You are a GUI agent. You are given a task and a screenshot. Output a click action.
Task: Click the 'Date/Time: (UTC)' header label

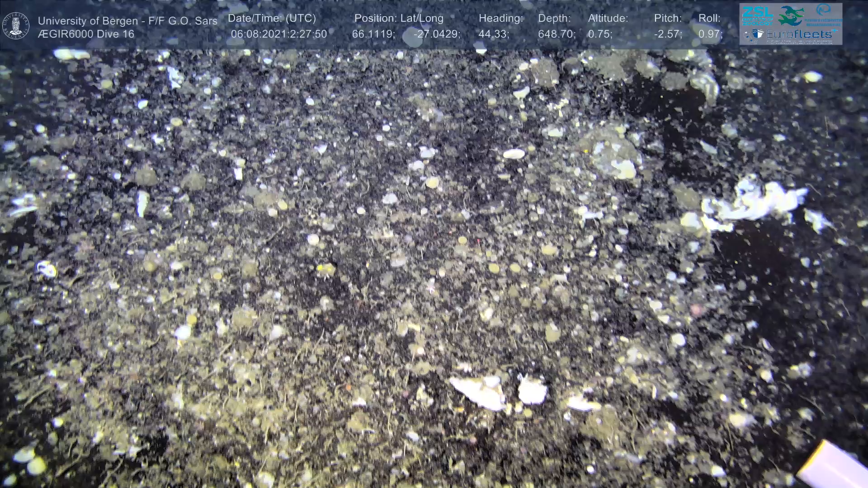[272, 19]
